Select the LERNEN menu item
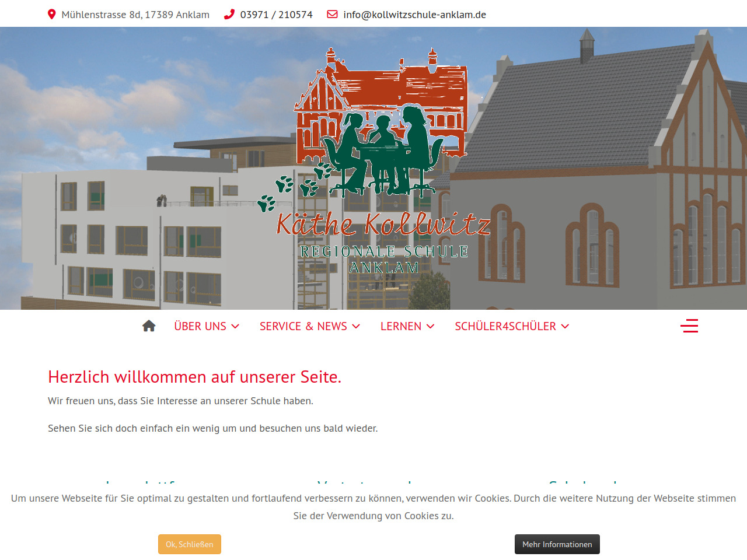747x560 pixels. tap(400, 327)
